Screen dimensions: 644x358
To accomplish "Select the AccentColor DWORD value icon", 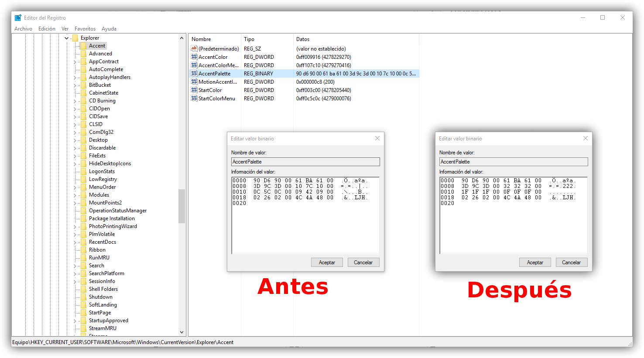I will tap(194, 57).
